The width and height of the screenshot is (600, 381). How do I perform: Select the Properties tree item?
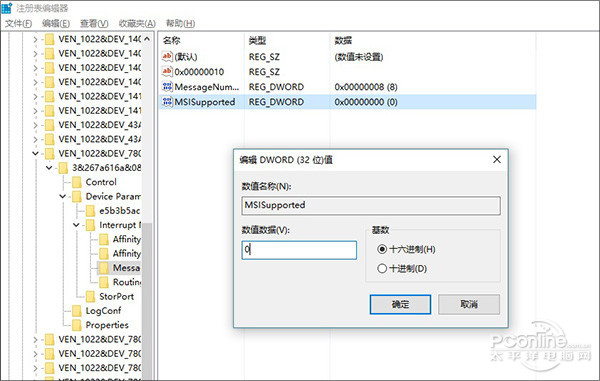(x=107, y=325)
